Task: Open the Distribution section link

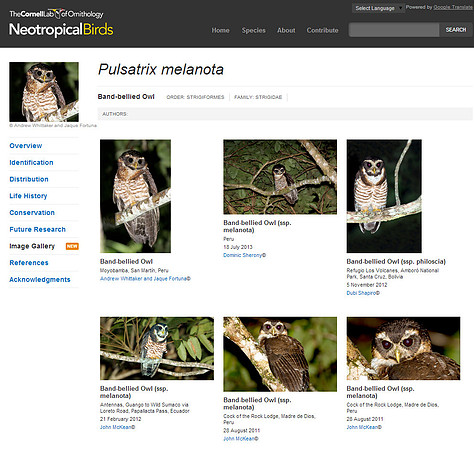Action: [29, 179]
